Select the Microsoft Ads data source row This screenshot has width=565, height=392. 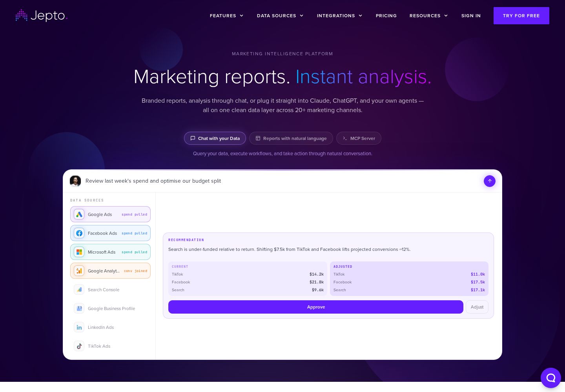[110, 252]
